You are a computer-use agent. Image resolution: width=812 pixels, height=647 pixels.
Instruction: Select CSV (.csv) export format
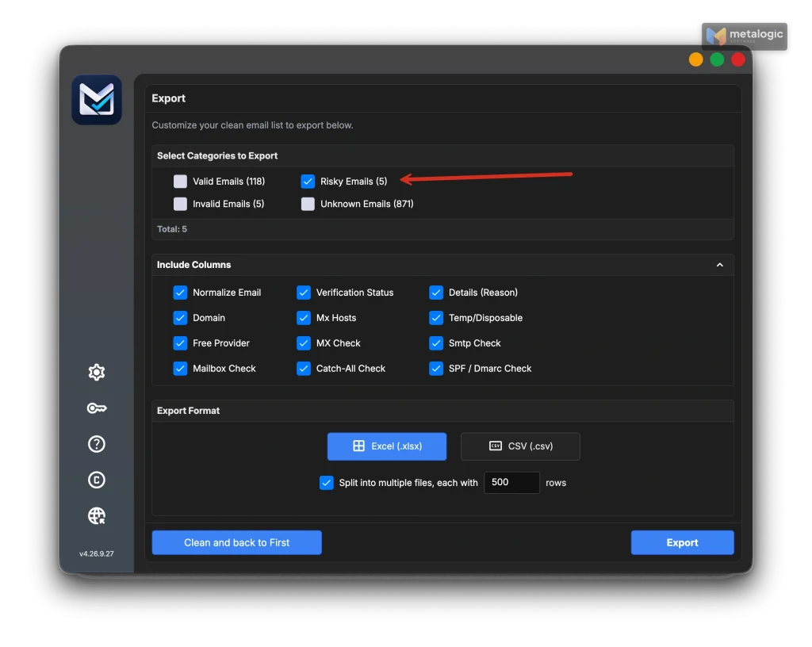point(520,446)
